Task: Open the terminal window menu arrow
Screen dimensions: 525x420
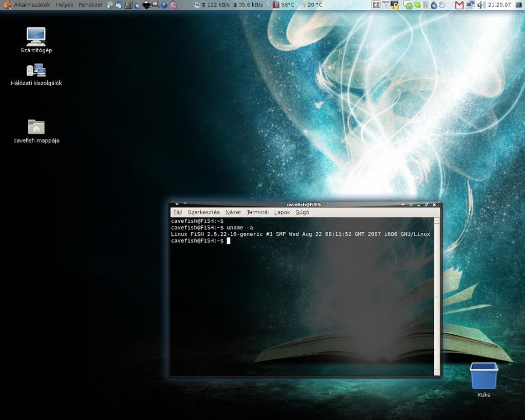Action: 176,204
